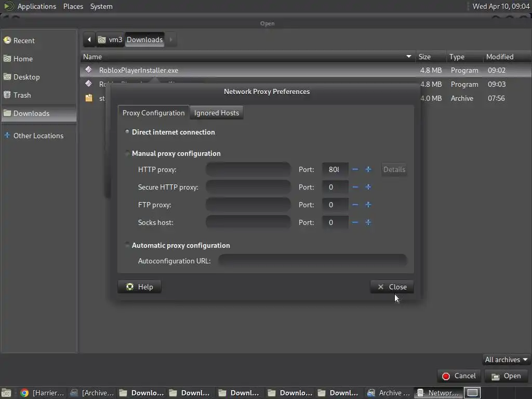Switch to Proxy Configuration tab

153,113
